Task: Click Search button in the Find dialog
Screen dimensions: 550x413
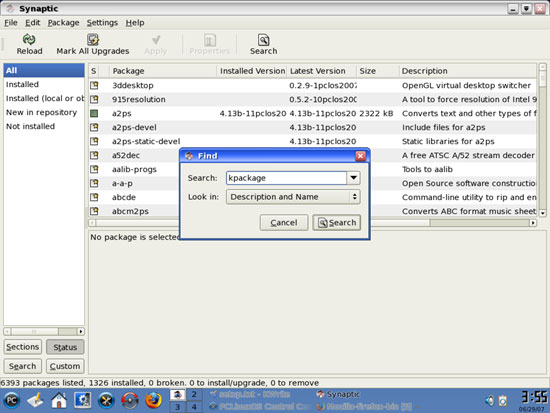Action: click(x=336, y=222)
